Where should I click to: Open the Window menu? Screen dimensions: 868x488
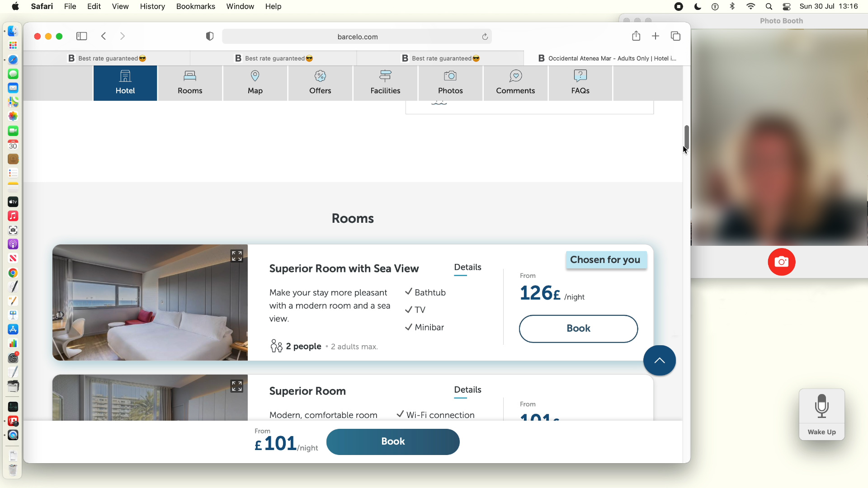click(x=240, y=6)
